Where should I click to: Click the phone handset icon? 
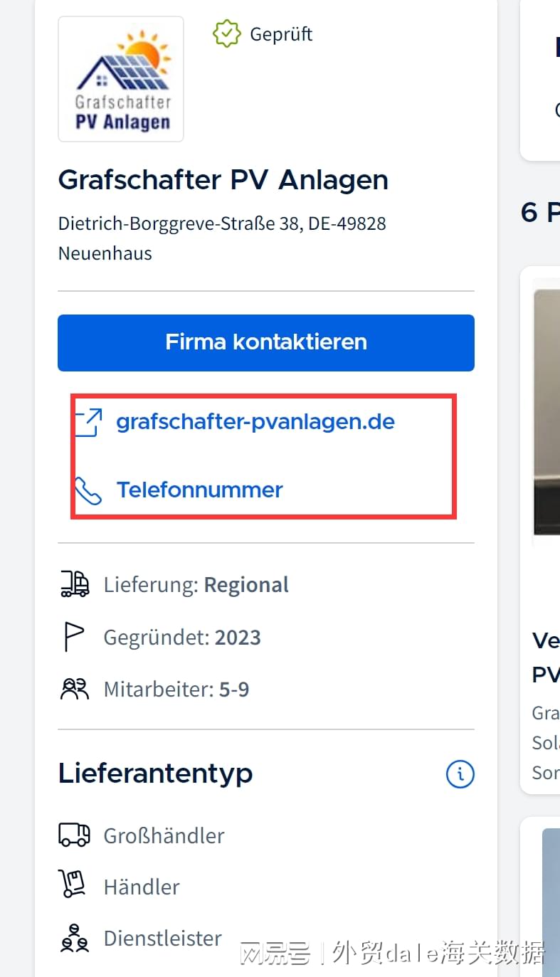(88, 490)
